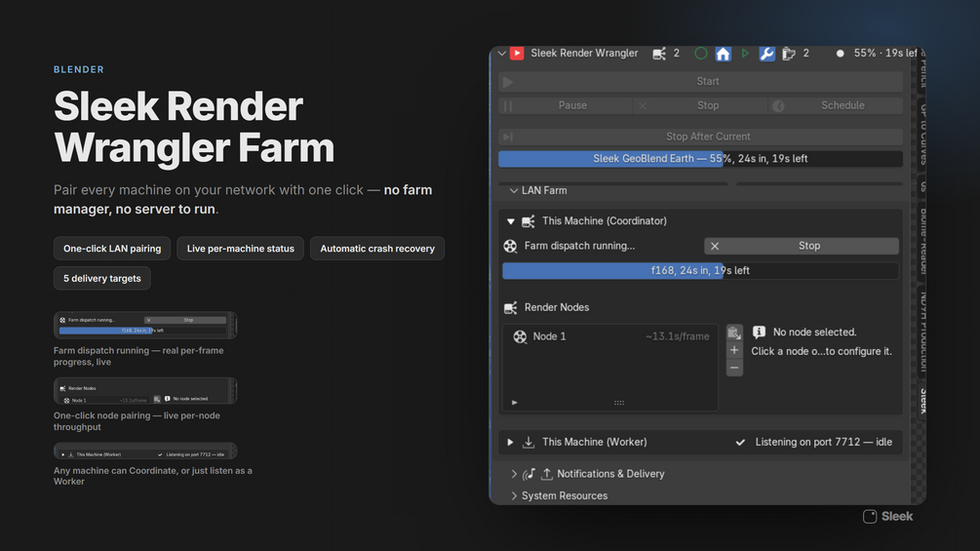Expand the System Resources section
980x551 pixels.
click(514, 496)
